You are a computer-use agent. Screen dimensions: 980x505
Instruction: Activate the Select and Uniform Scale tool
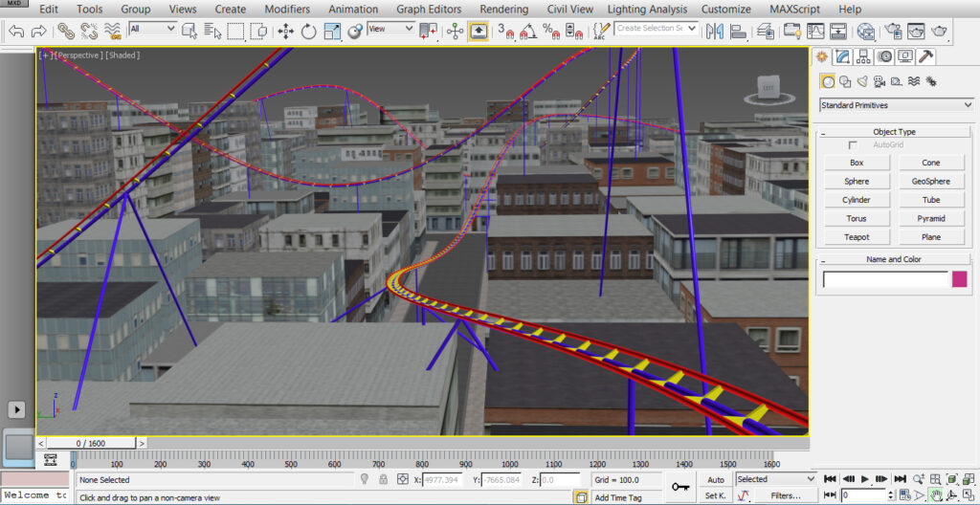click(x=332, y=31)
